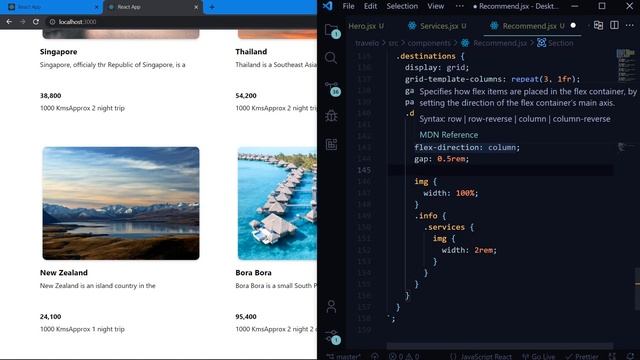Screen dimensions: 640x360
Task: Click the Singapore heading
Action: 58,52
